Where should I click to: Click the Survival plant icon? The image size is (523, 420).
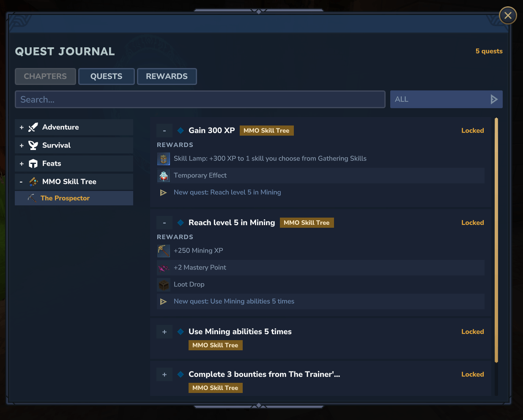click(x=33, y=145)
